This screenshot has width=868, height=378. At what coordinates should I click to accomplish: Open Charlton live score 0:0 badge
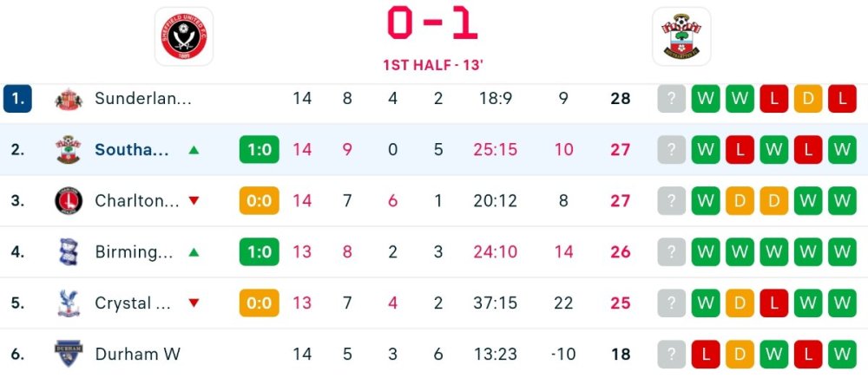click(x=259, y=201)
